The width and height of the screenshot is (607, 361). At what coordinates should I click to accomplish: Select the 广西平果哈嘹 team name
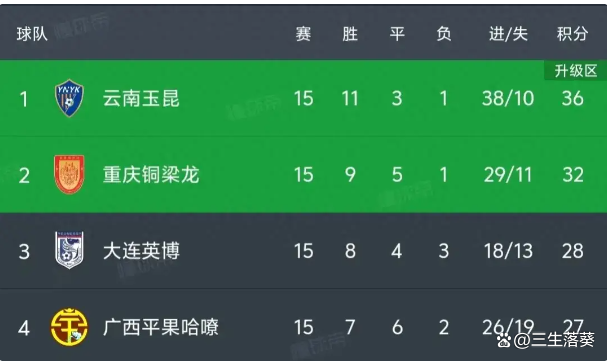161,327
